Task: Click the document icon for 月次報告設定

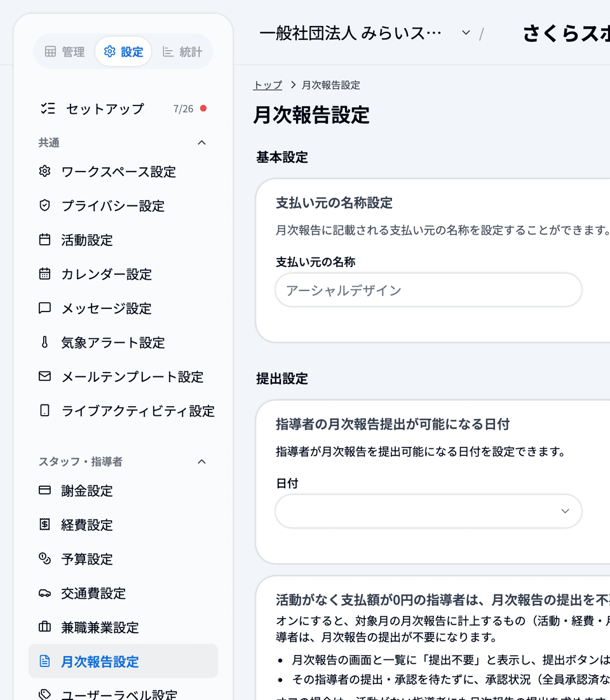Action: click(44, 661)
